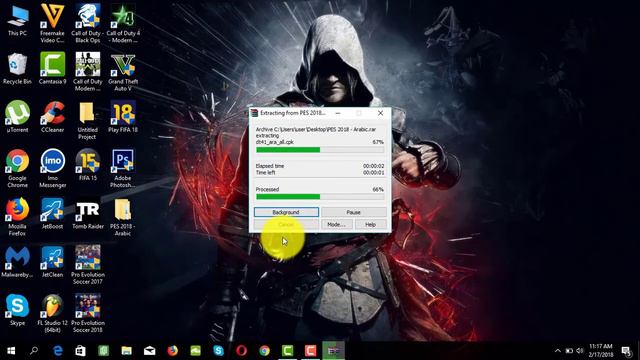Click the battery tray icon
The height and width of the screenshot is (360, 640).
point(569,351)
